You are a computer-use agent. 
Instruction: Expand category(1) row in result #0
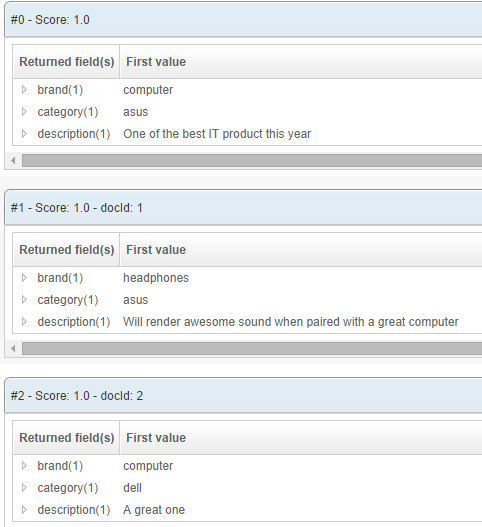click(x=24, y=112)
